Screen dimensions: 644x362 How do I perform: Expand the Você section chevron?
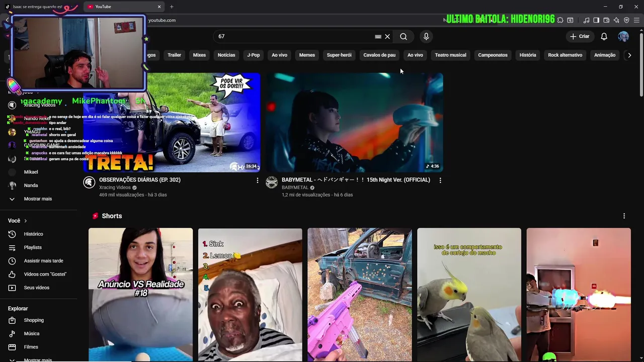click(x=25, y=221)
